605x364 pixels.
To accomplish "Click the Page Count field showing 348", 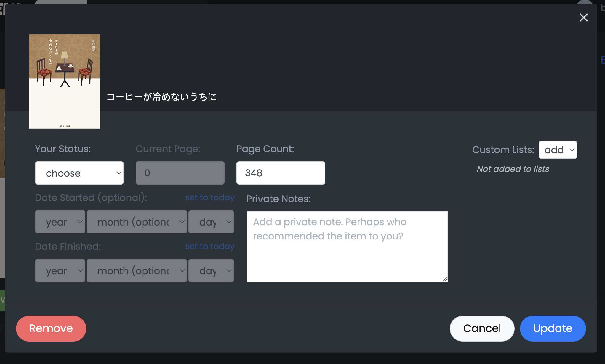I will click(281, 173).
